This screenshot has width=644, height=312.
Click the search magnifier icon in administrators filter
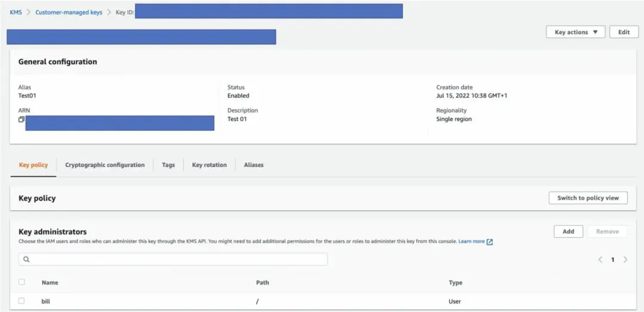pos(27,260)
